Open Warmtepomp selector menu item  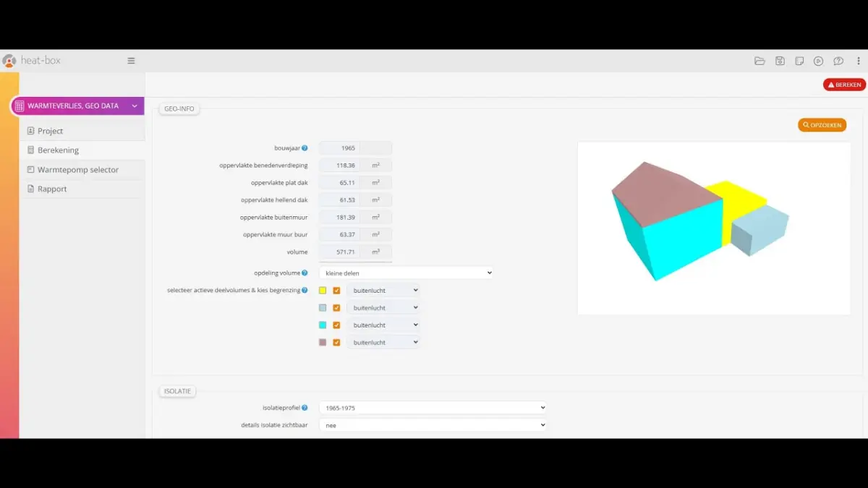pos(77,170)
